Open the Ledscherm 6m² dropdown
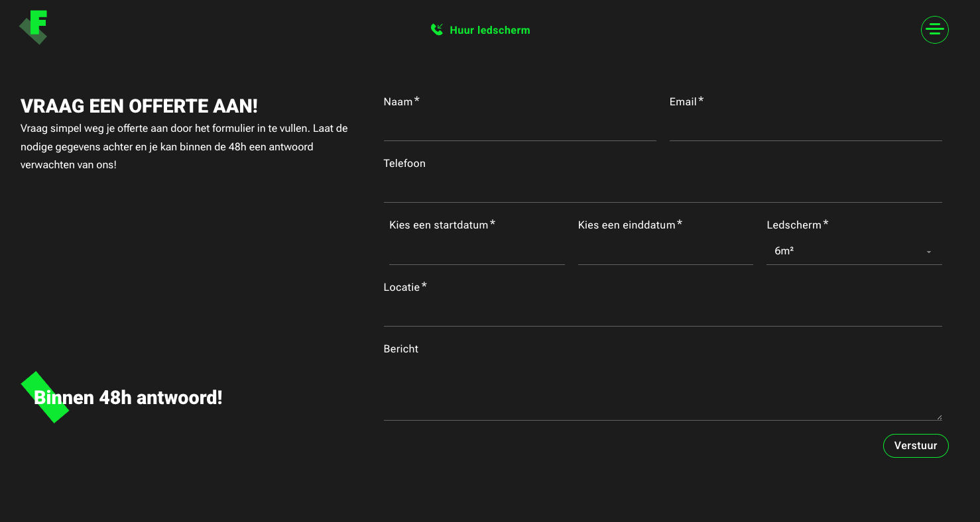This screenshot has width=980, height=522. coord(854,251)
